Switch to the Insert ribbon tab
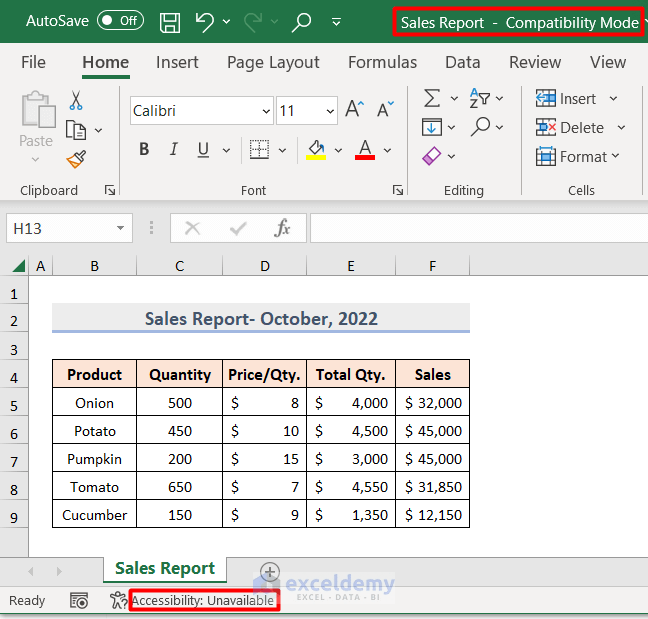Image resolution: width=648 pixels, height=619 pixels. coord(177,62)
